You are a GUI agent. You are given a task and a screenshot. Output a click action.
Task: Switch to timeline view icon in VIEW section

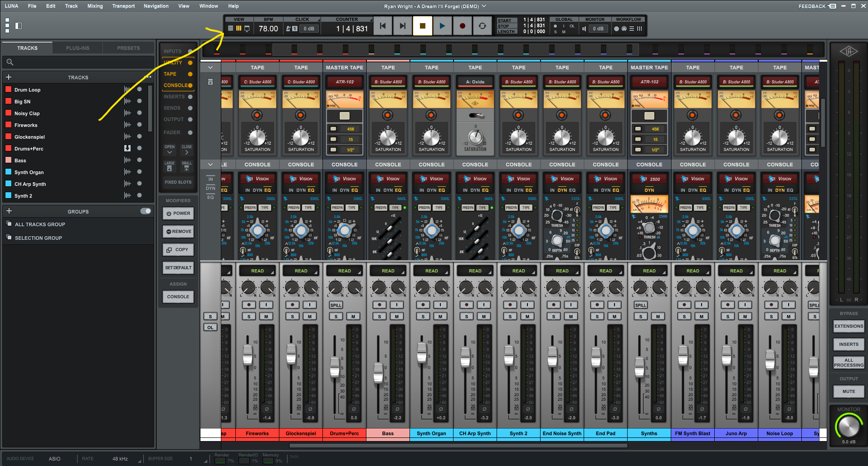[x=230, y=28]
